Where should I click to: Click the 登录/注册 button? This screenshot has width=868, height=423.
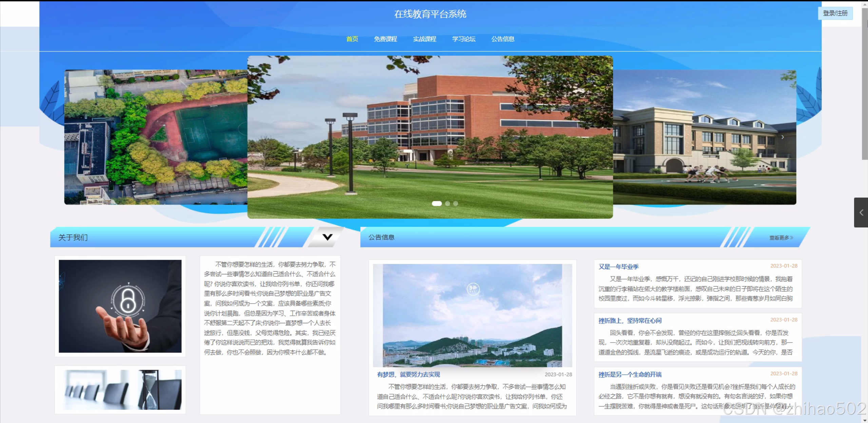(835, 13)
